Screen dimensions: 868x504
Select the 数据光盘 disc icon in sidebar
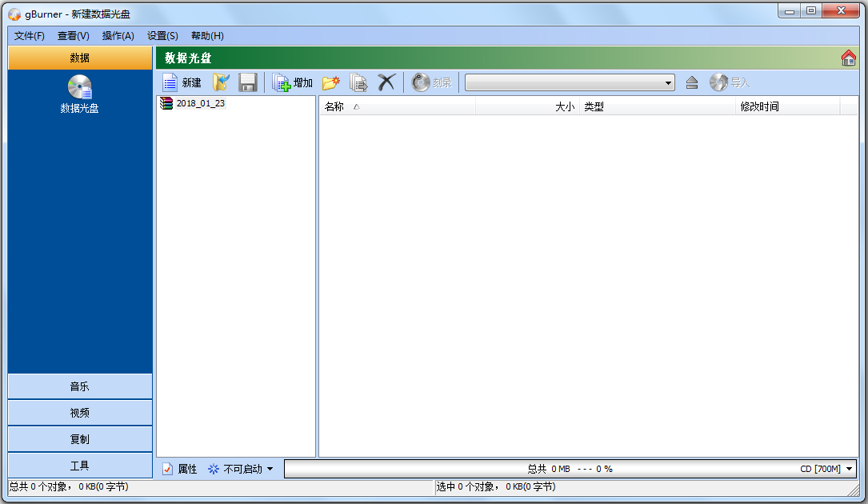(80, 87)
